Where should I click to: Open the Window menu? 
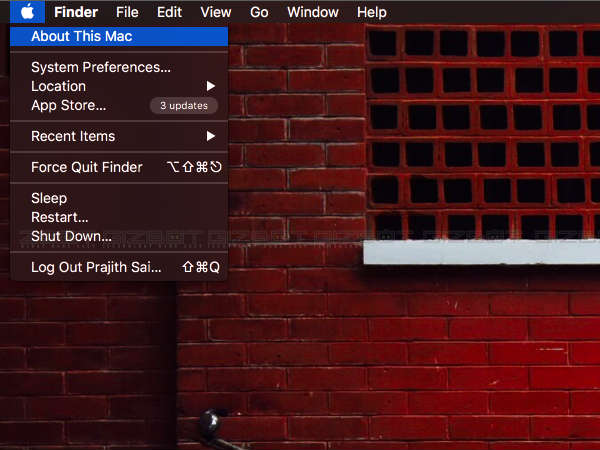point(312,12)
